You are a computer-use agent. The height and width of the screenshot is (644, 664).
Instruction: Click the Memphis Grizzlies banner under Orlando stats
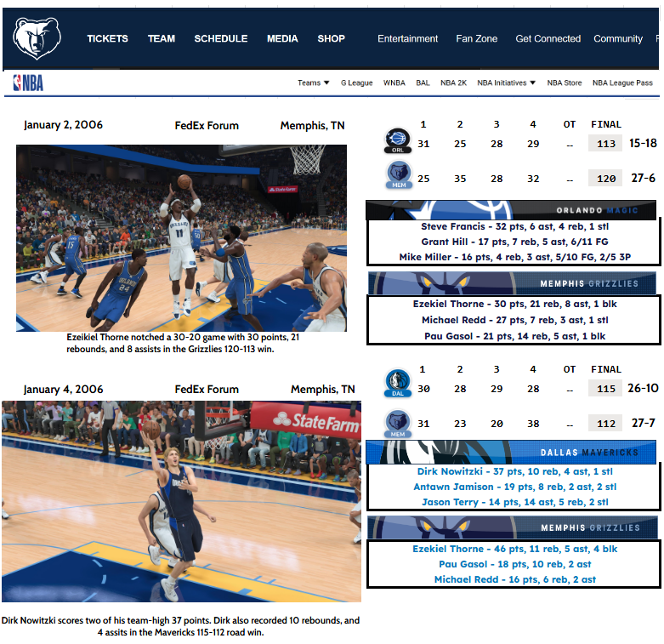(512, 283)
